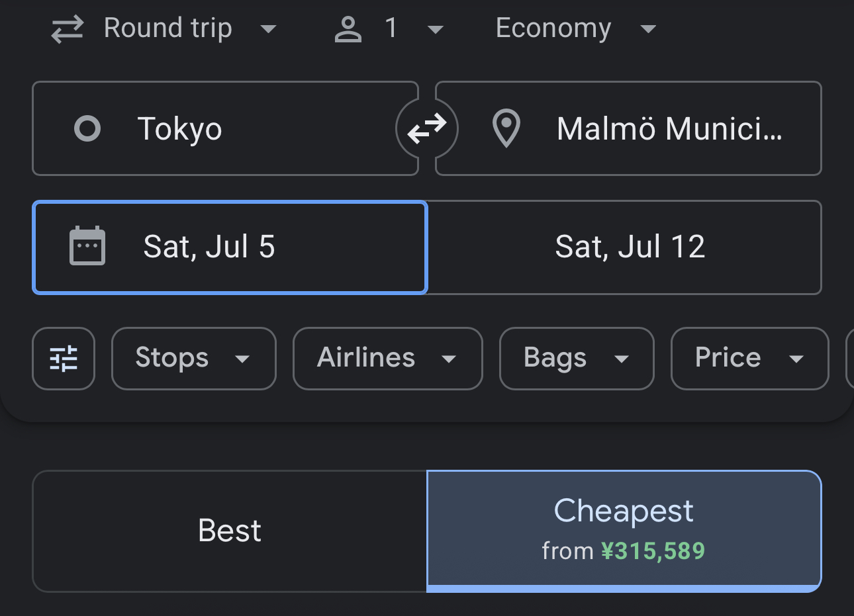Change the Sat, Jul 5 departure date
854x616 pixels.
tap(230, 247)
